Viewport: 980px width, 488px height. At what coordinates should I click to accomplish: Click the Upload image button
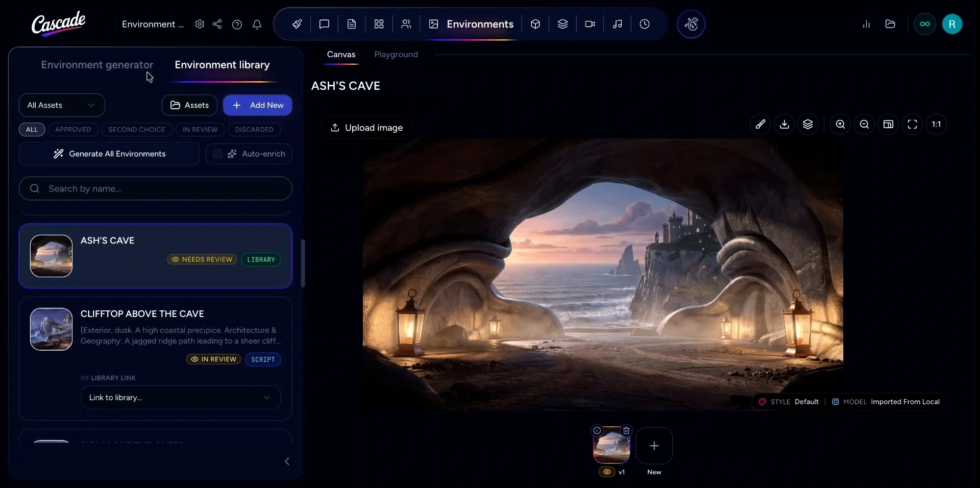coord(366,128)
